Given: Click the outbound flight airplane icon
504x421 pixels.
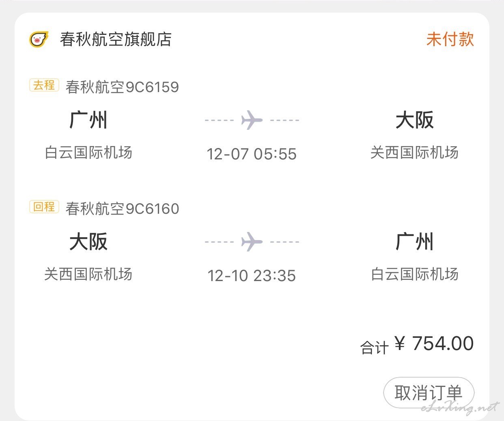Looking at the screenshot, I should tap(252, 120).
